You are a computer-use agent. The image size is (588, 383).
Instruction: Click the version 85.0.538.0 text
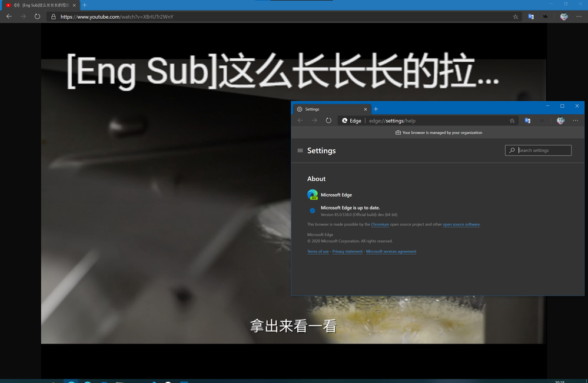pos(359,215)
